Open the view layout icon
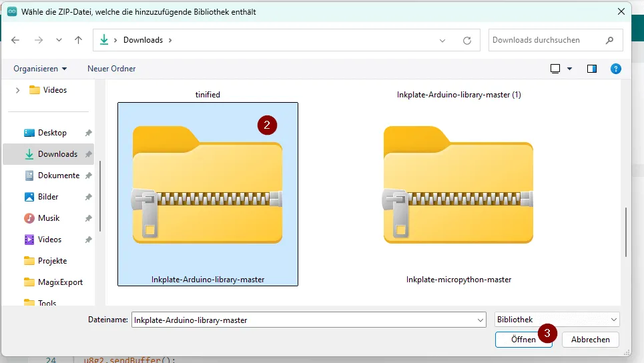The width and height of the screenshot is (644, 363). pos(555,69)
